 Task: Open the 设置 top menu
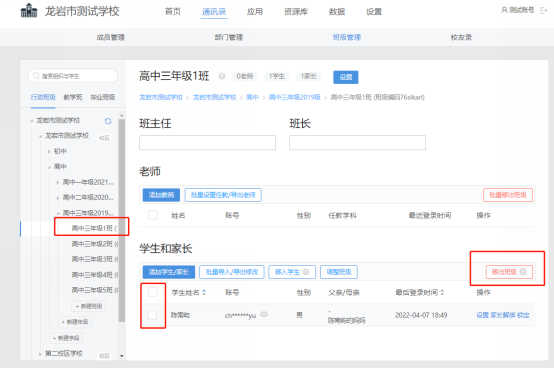click(x=374, y=12)
